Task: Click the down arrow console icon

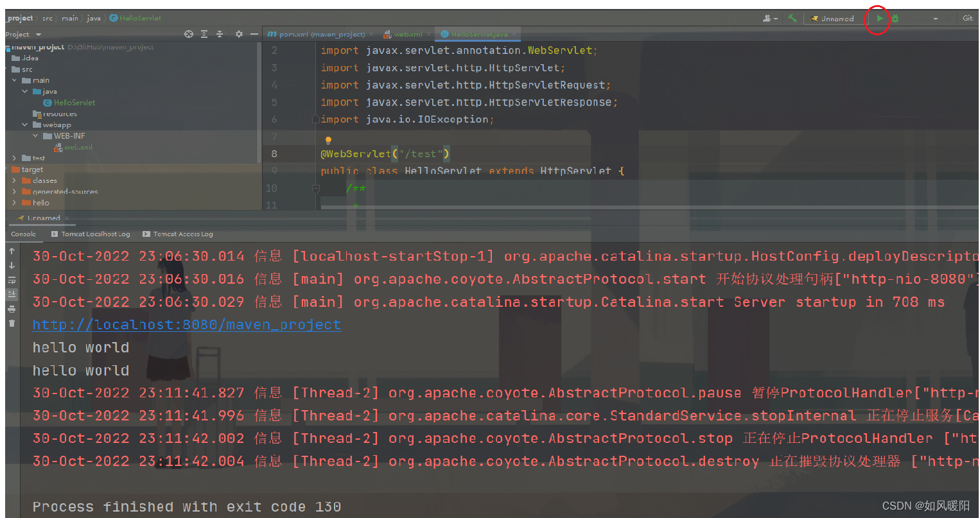Action: 12,265
